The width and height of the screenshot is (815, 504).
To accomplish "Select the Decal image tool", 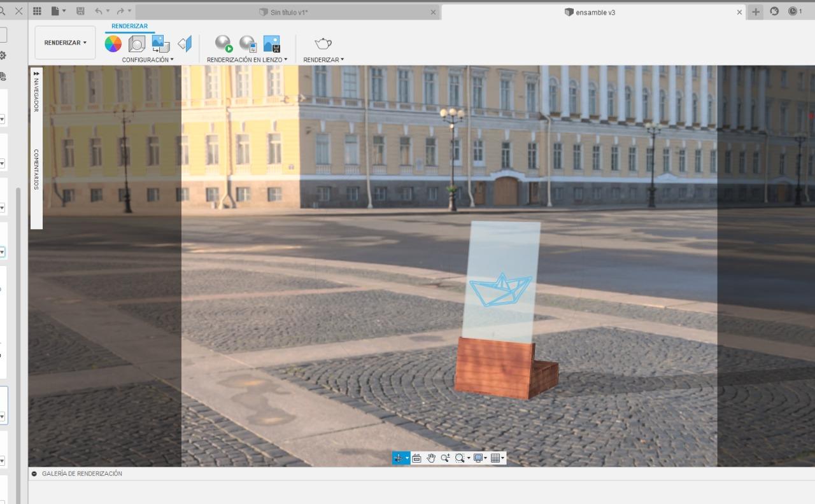I will pos(160,43).
